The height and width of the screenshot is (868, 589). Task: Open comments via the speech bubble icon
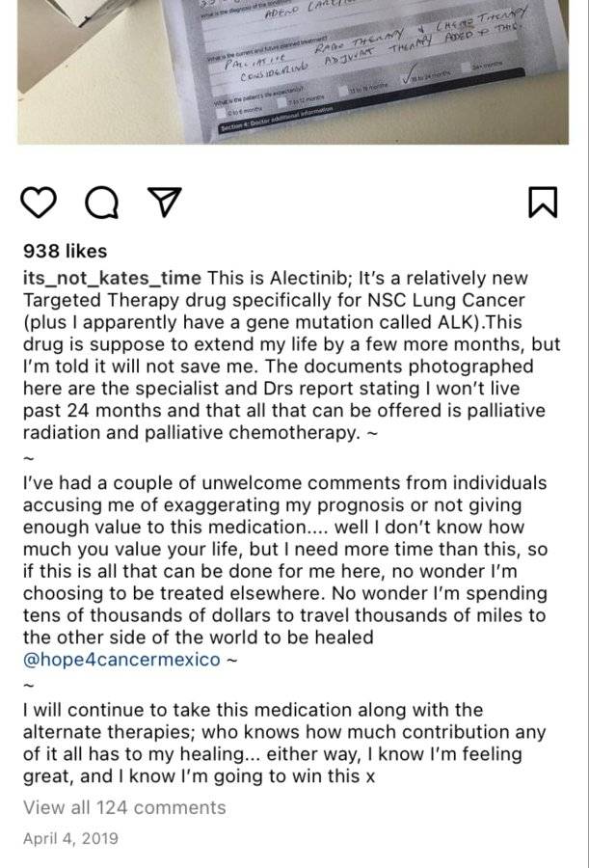pyautogui.click(x=101, y=203)
